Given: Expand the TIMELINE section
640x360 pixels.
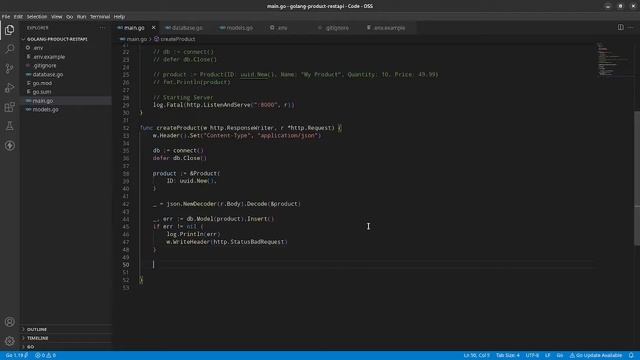Looking at the screenshot, I should click(x=66, y=338).
